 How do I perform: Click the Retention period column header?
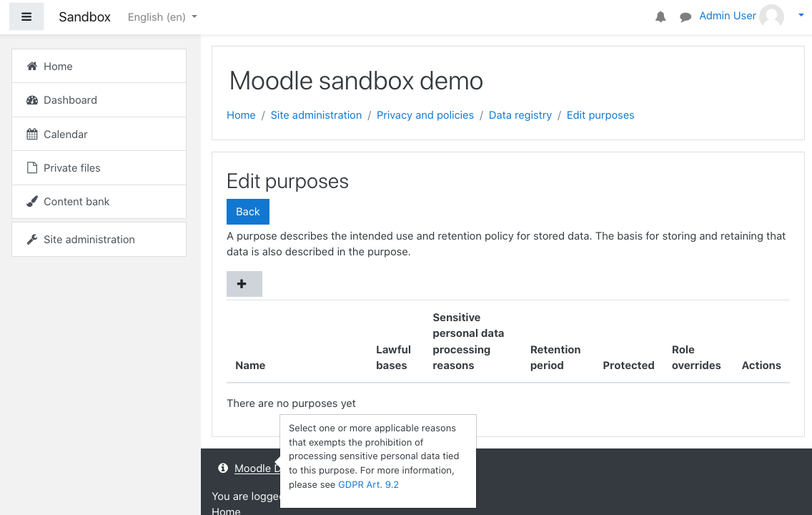click(x=555, y=358)
